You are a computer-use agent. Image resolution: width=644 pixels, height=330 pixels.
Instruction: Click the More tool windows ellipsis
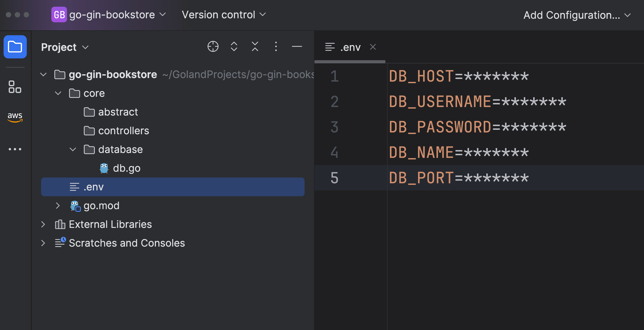(x=15, y=149)
